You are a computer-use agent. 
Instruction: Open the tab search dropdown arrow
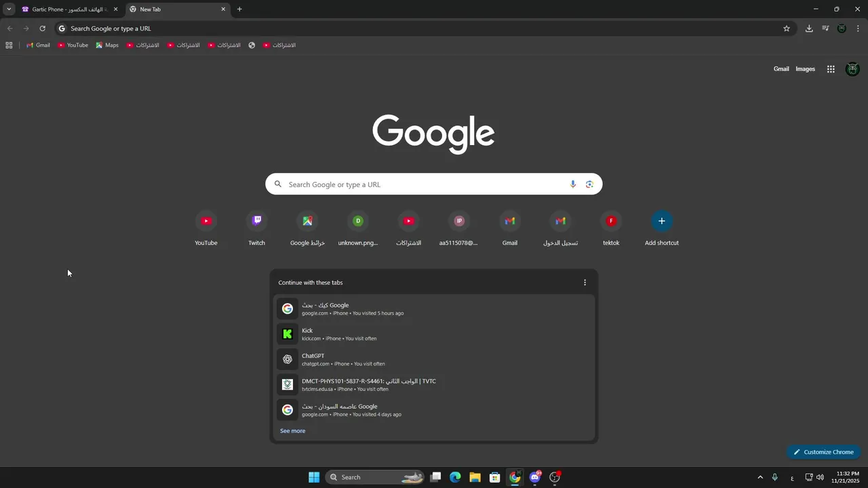tap(9, 9)
